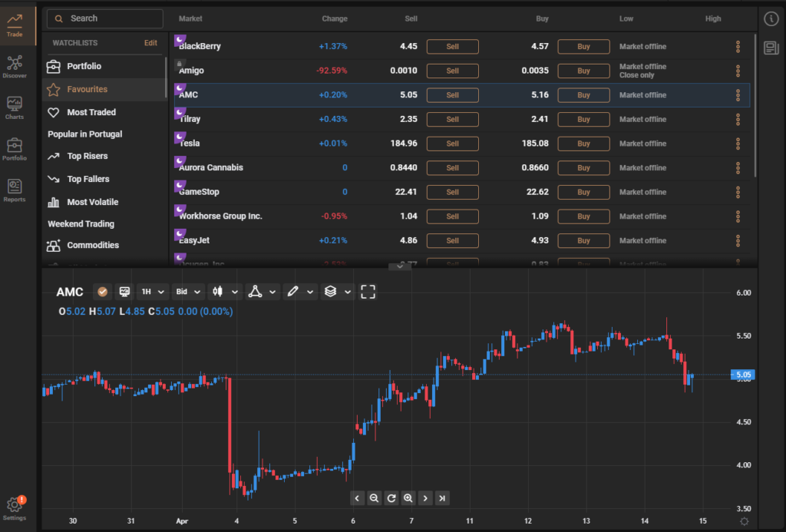Click Edit next to Watchlists
Viewport: 786px width, 532px height.
tap(150, 44)
